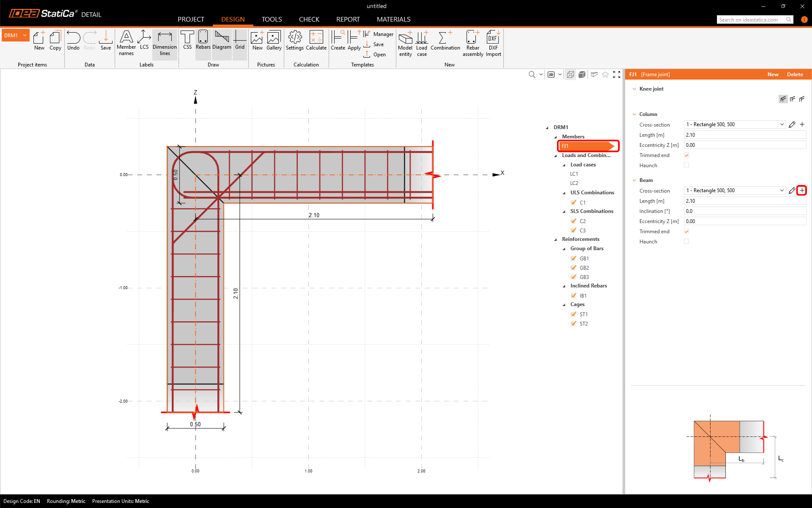Toggle the Beam Trimmed end checkbox

coord(686,232)
